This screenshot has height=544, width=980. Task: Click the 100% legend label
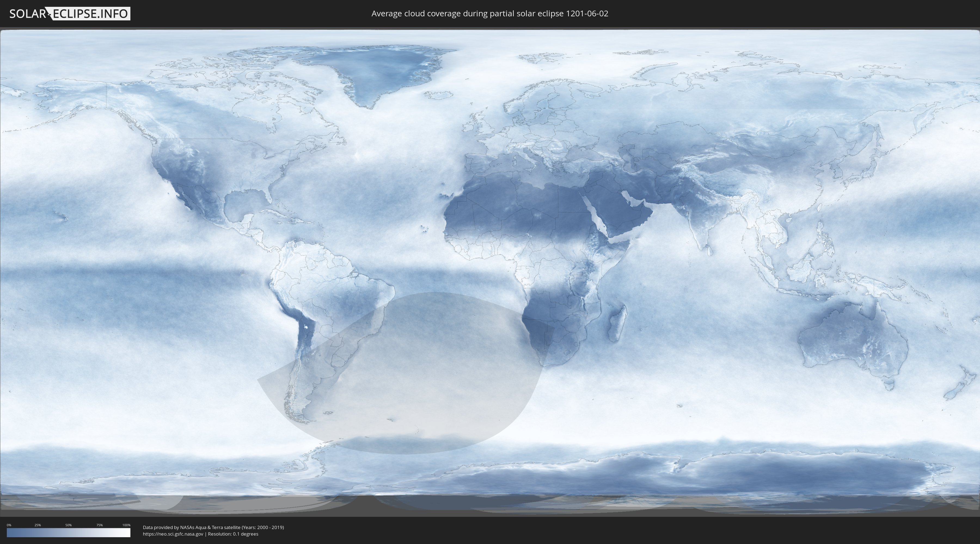[126, 525]
